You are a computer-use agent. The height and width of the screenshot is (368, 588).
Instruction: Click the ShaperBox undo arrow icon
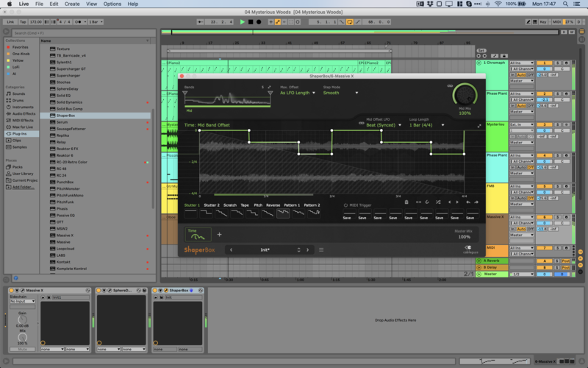tap(468, 202)
